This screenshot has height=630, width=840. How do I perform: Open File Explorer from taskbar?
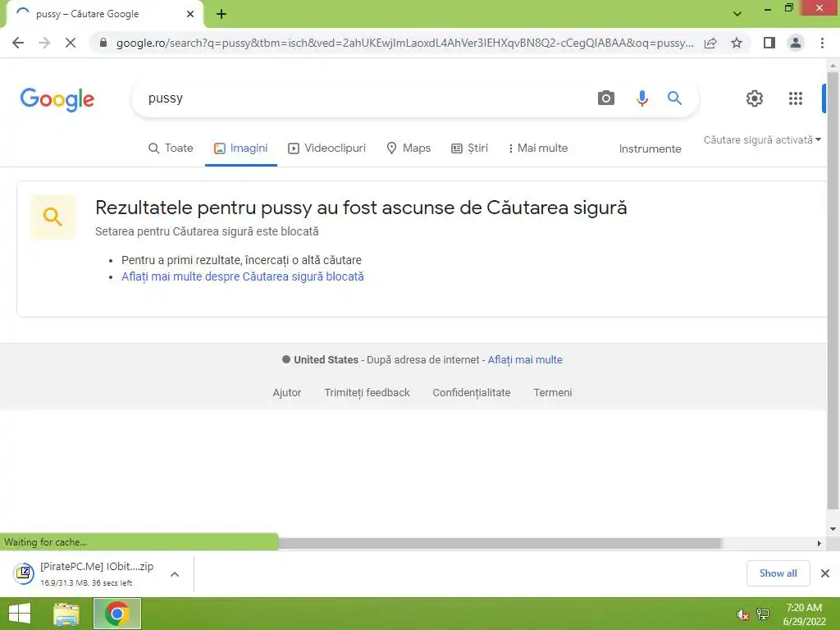click(x=66, y=614)
